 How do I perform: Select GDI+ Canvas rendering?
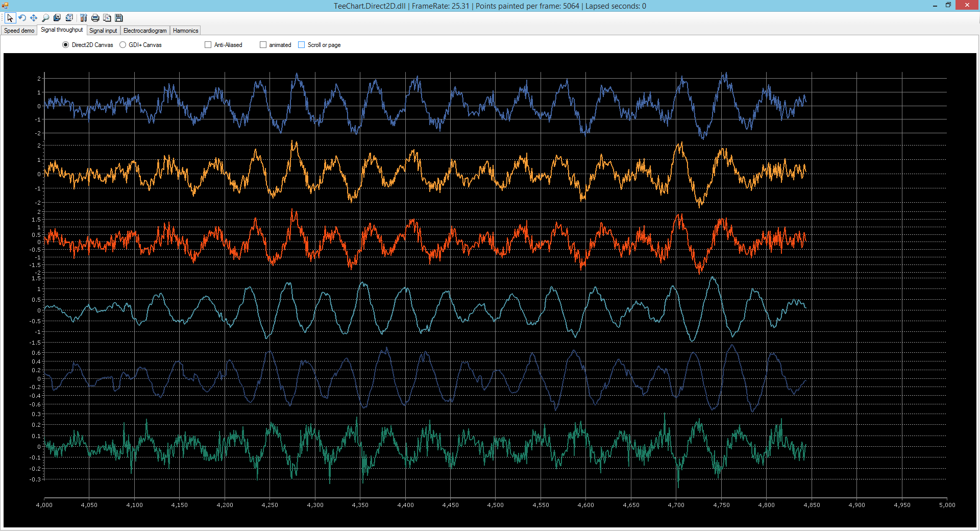tap(122, 45)
